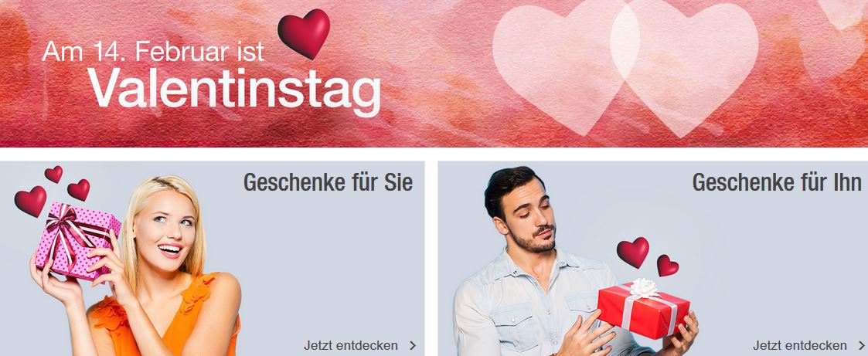Click the larger heart above the red gift box

[x=633, y=253]
